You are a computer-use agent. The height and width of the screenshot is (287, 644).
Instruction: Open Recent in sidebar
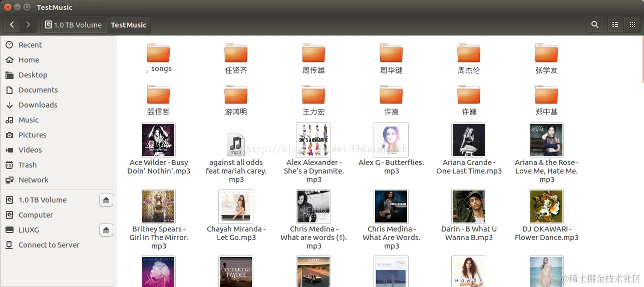[x=58, y=45]
